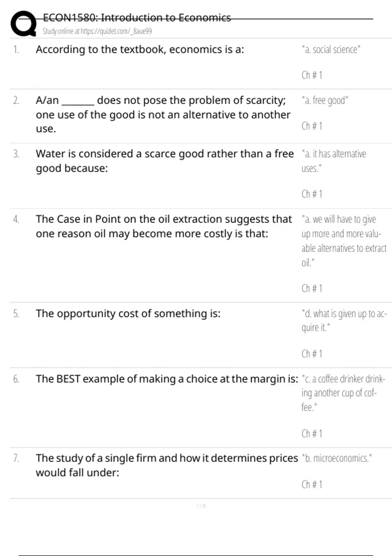The height and width of the screenshot is (556, 392).
Task: Click the Quizlet Q logo icon
Action: [x=24, y=24]
